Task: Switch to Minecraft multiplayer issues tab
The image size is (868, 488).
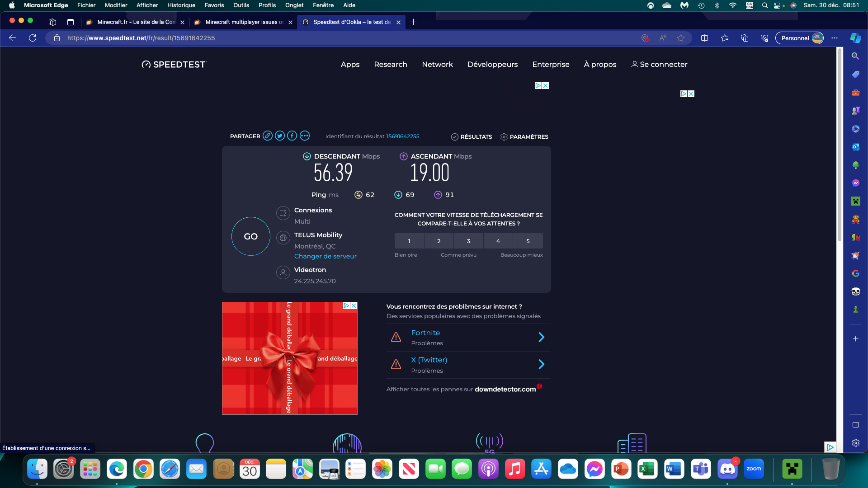Action: pos(244,22)
